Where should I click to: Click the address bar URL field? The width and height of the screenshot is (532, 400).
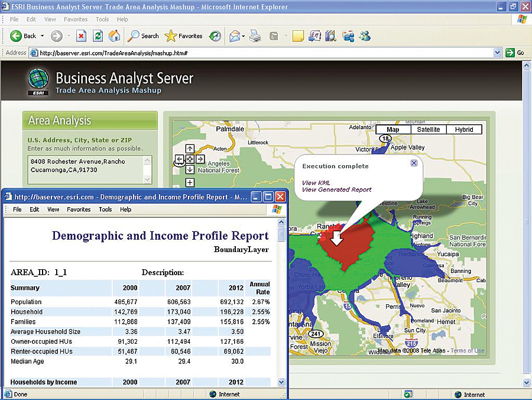tap(261, 53)
